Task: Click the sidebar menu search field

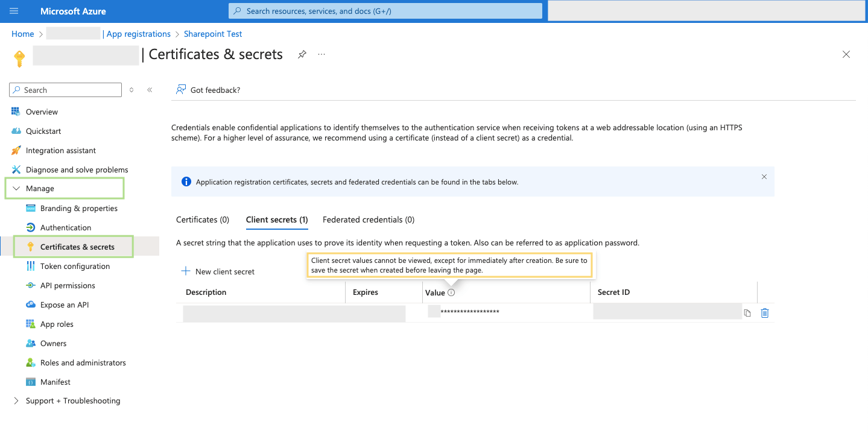Action: 66,90
